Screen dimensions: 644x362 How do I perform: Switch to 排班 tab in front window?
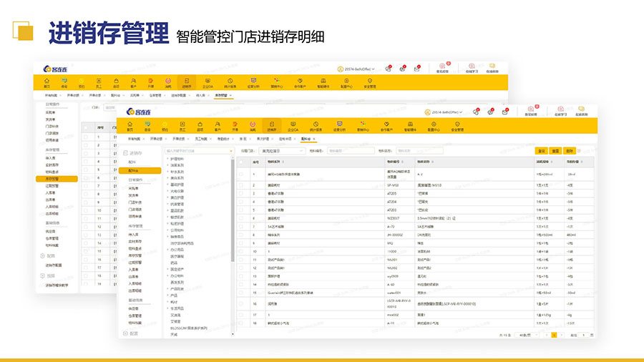243,139
